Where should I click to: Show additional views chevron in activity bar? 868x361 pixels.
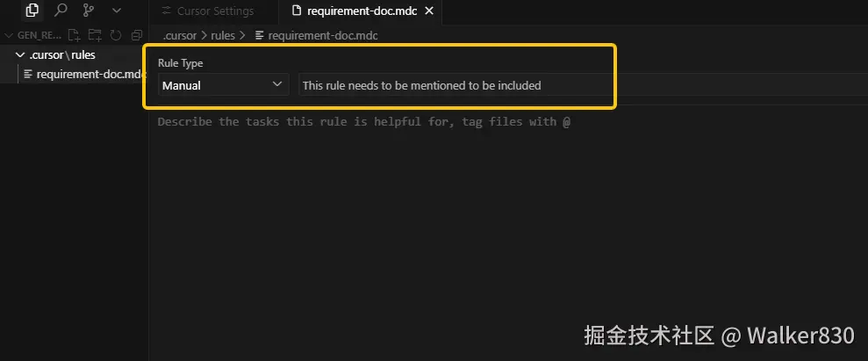click(117, 11)
